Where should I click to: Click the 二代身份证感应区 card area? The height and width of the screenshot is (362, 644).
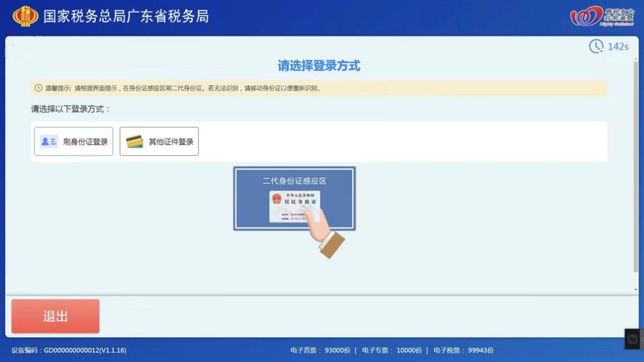point(294,199)
